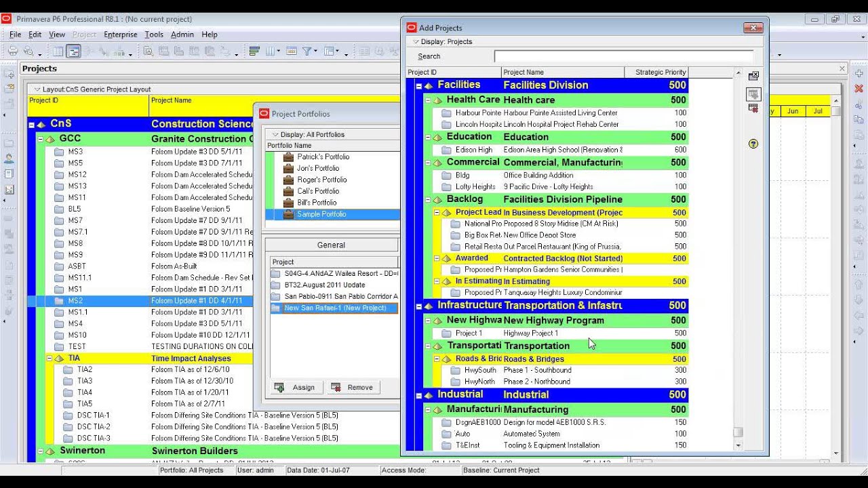The width and height of the screenshot is (868, 488).
Task: Click the Search field in Add Projects
Action: pyautogui.click(x=624, y=56)
